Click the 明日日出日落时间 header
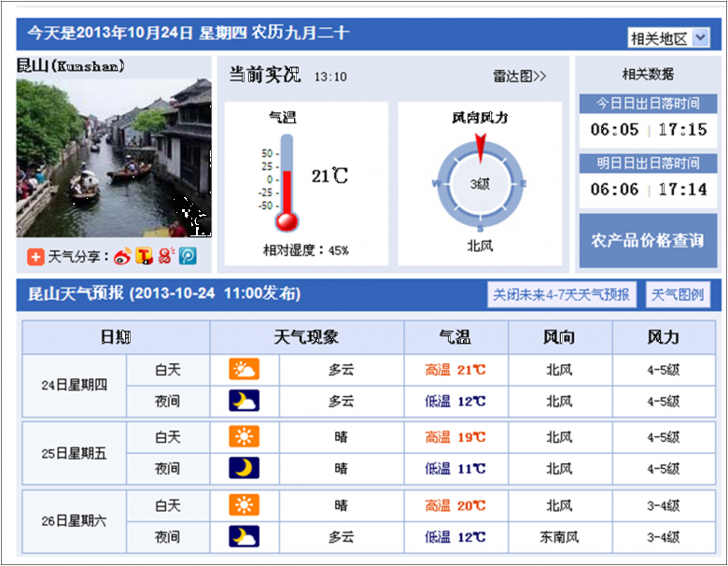Screen dimensions: 728x566 [x=648, y=163]
